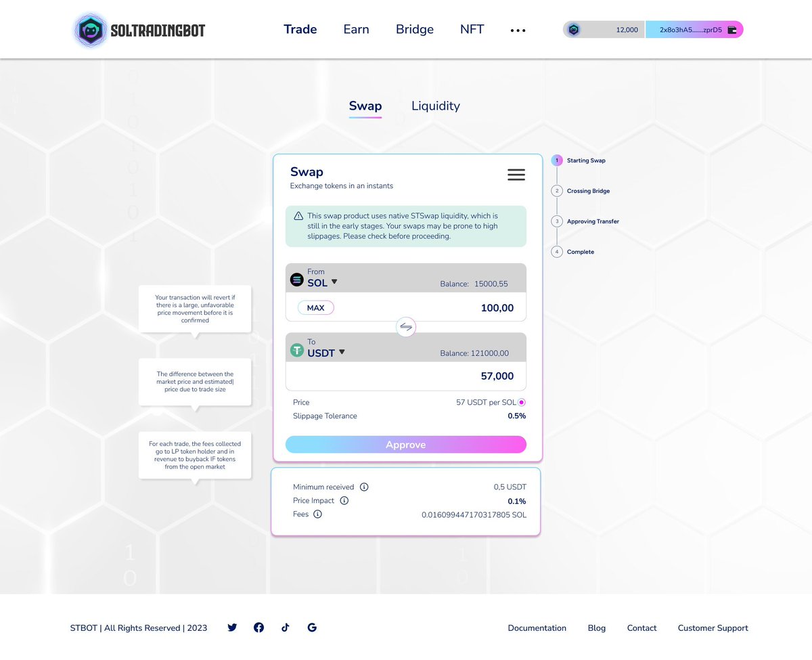The width and height of the screenshot is (812, 660).
Task: Click step 2 Crossing Bridge circle
Action: 557,191
